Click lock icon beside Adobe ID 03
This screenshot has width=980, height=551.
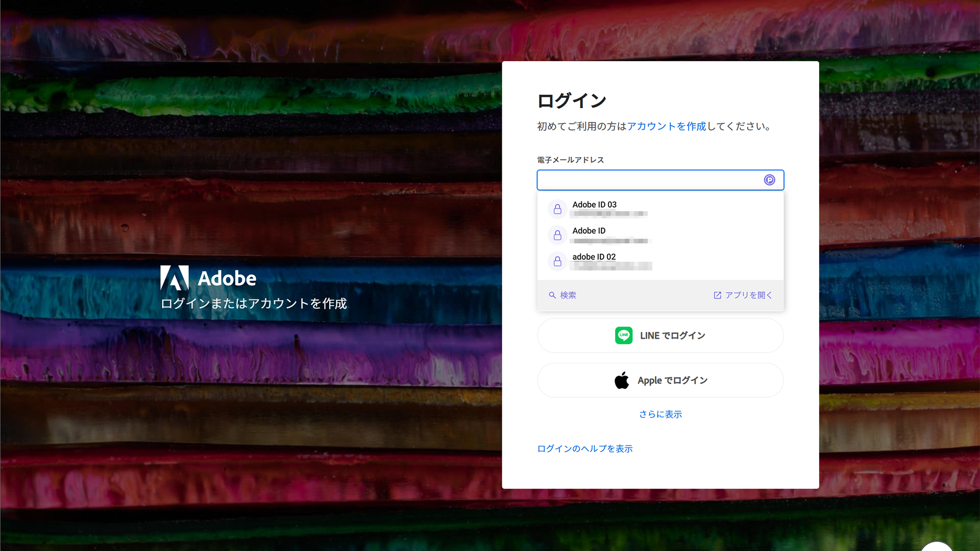557,209
